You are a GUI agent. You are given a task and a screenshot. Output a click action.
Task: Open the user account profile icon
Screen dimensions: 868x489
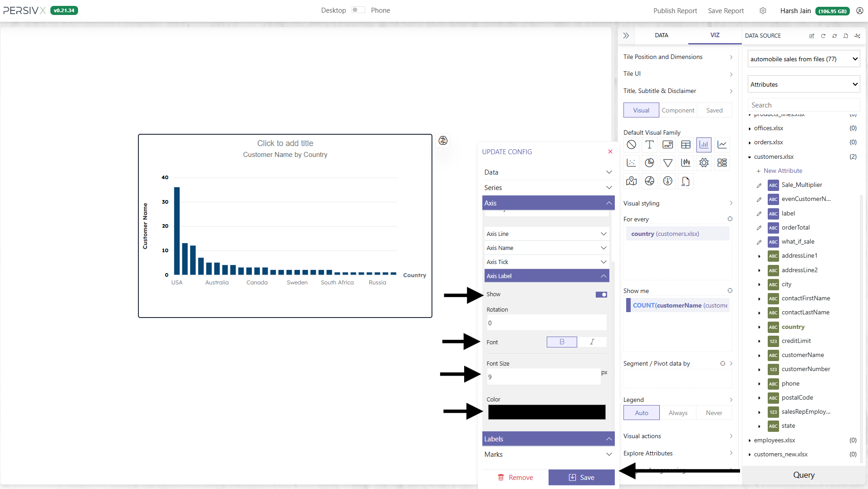859,10
